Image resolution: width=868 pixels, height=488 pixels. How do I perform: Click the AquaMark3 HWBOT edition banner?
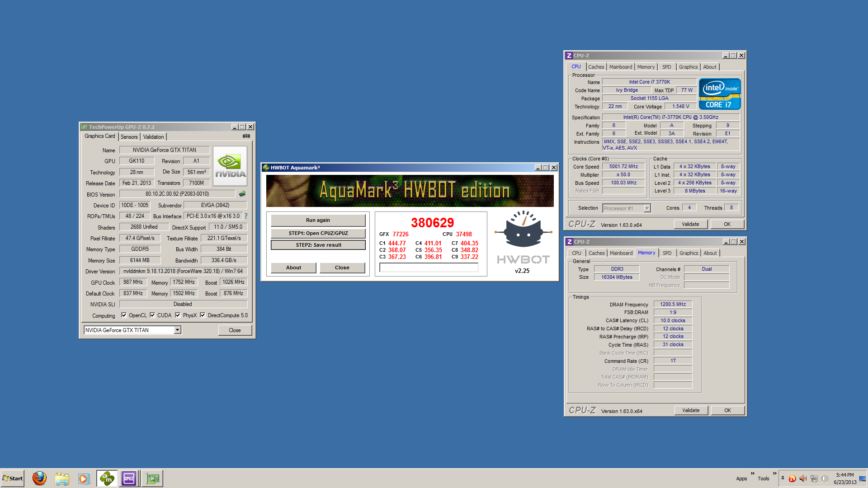pos(410,191)
